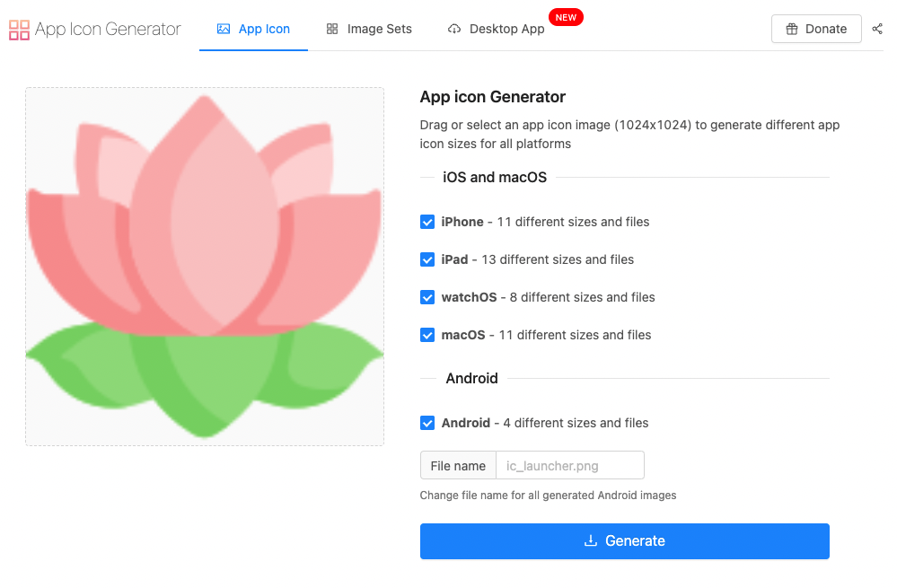
Task: Click the '8 different sizes and files' watchOS text
Action: [583, 297]
